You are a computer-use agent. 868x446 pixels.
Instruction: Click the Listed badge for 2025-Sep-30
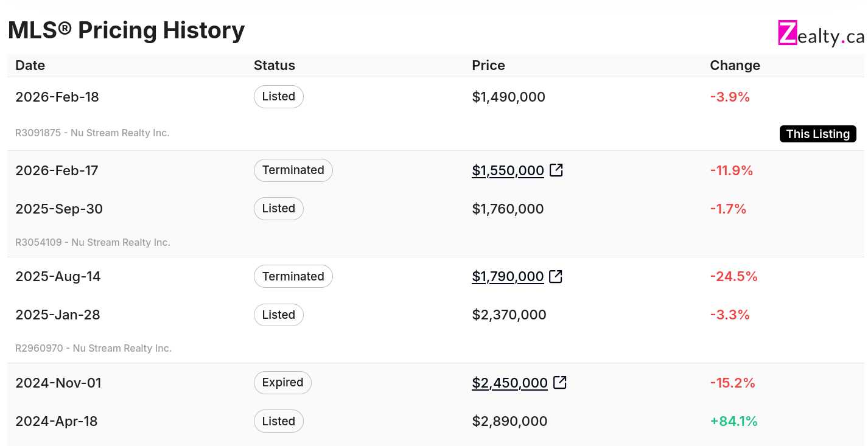coord(278,209)
